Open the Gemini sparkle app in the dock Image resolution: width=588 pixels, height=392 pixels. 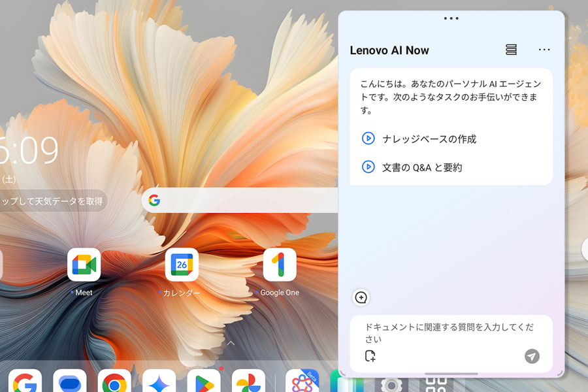point(159,381)
